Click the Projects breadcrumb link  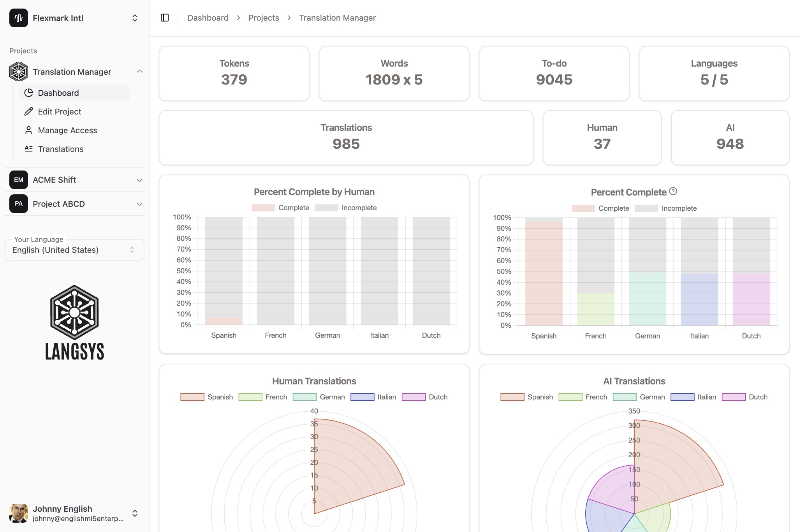(x=264, y=18)
